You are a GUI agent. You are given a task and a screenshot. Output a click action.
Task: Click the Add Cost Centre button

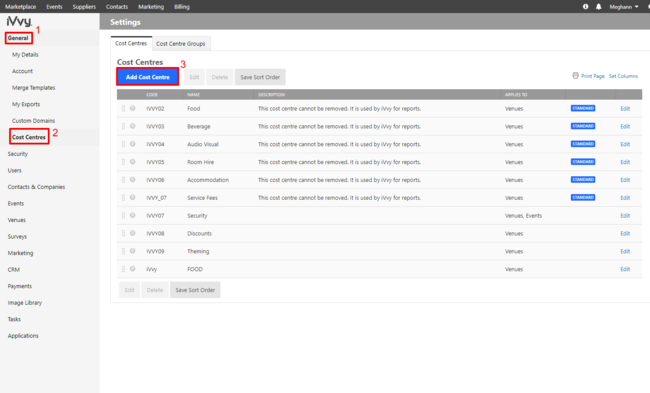point(148,77)
